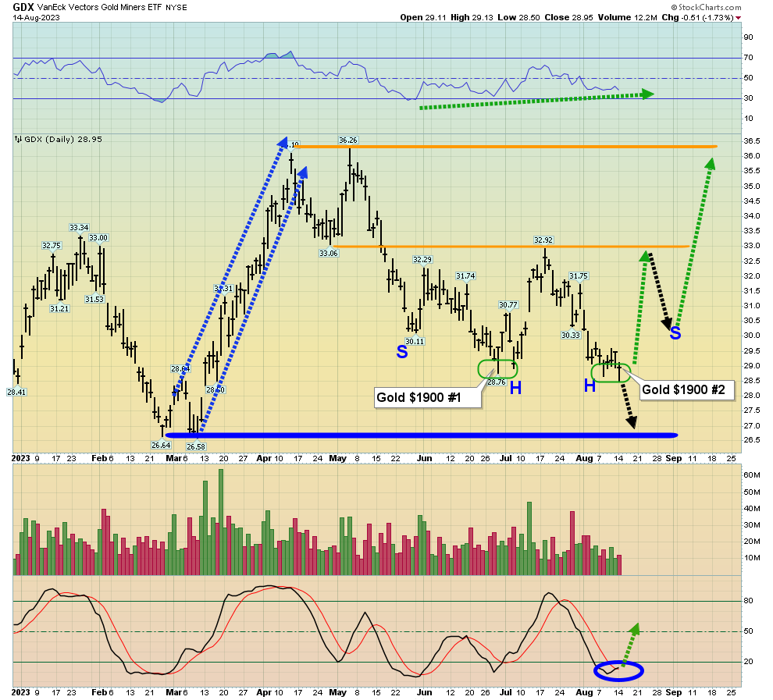This screenshot has width=773, height=700.
Task: Click the 'GDX (Daily) 28.95' legend
Action: pos(62,140)
